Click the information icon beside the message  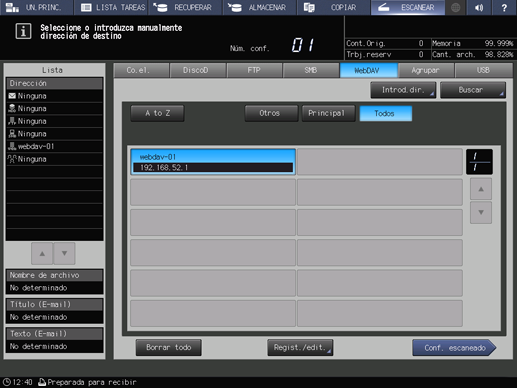click(x=23, y=31)
